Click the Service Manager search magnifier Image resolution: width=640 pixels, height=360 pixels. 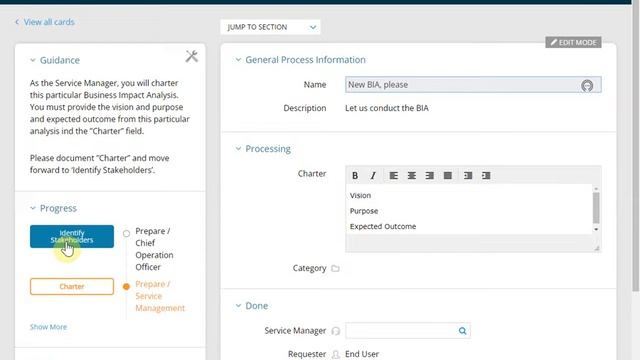[462, 331]
